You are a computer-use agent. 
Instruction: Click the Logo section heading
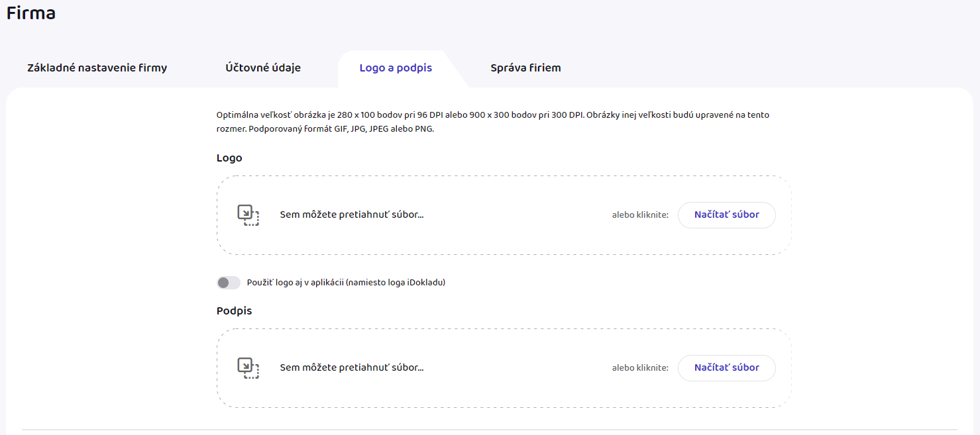click(x=229, y=158)
